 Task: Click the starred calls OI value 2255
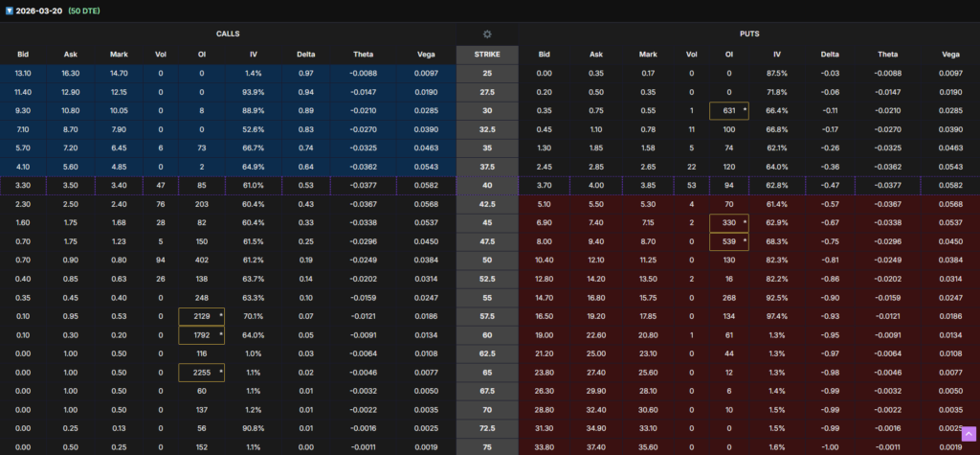click(x=202, y=371)
